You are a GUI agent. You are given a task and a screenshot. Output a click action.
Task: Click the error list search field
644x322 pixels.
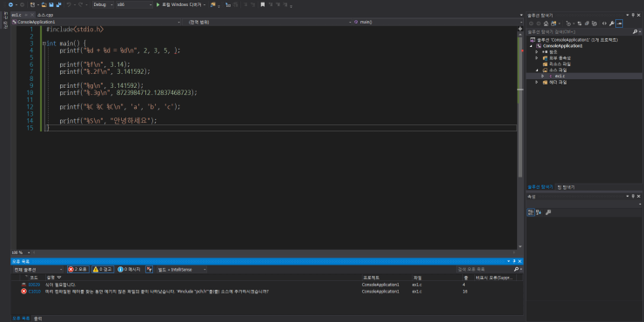pos(485,270)
